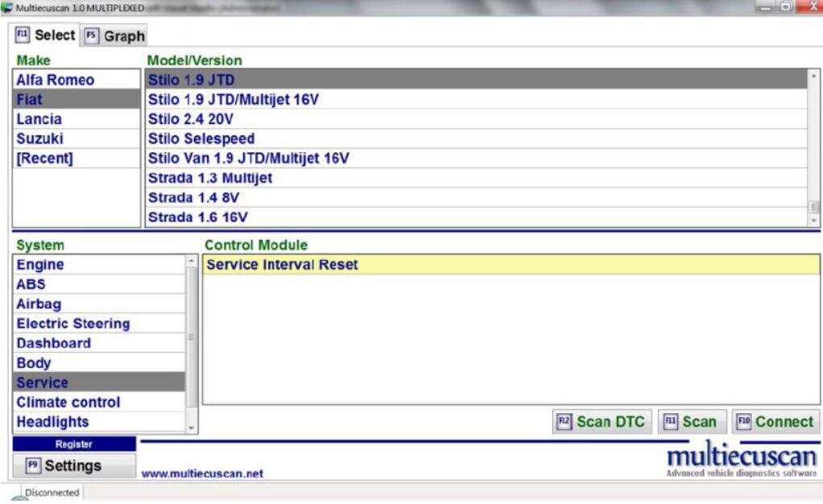The height and width of the screenshot is (504, 823).
Task: Select Body in the System list
Action: point(99,363)
